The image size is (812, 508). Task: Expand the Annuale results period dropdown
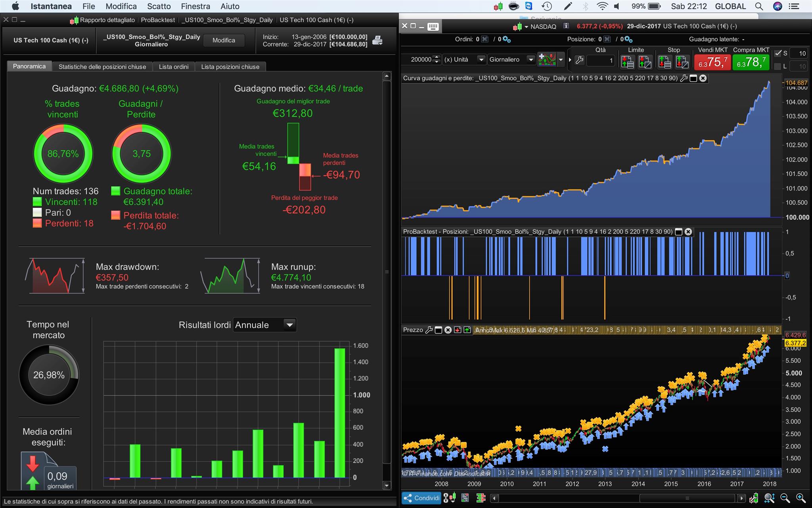(290, 325)
